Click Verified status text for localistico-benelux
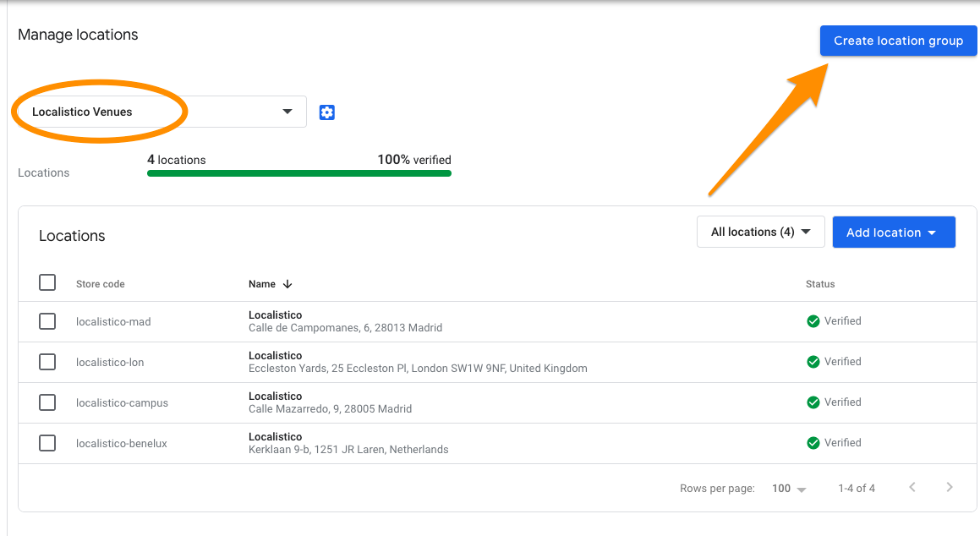The width and height of the screenshot is (980, 536). click(842, 443)
